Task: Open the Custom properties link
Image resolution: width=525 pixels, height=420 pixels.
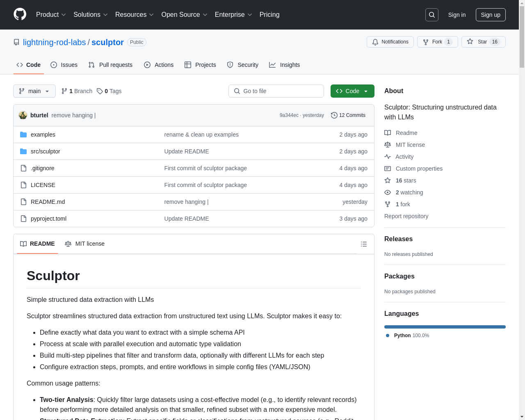Action: [419, 169]
